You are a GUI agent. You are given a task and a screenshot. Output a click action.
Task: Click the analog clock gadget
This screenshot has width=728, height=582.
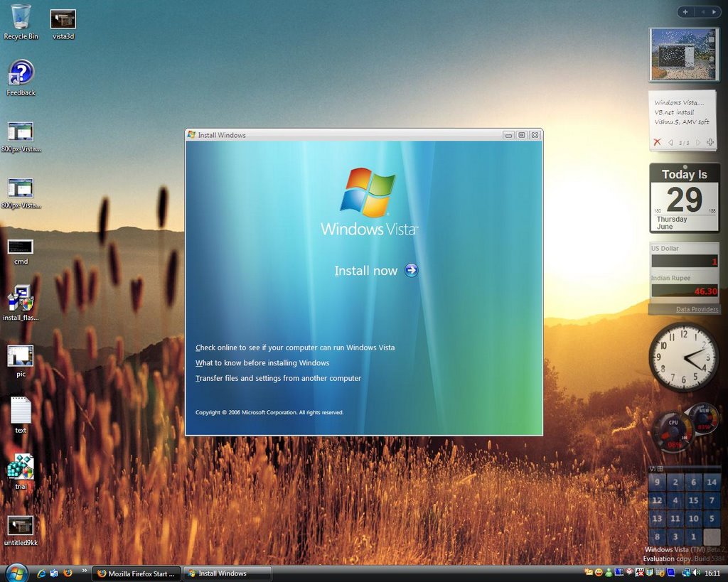(x=683, y=357)
